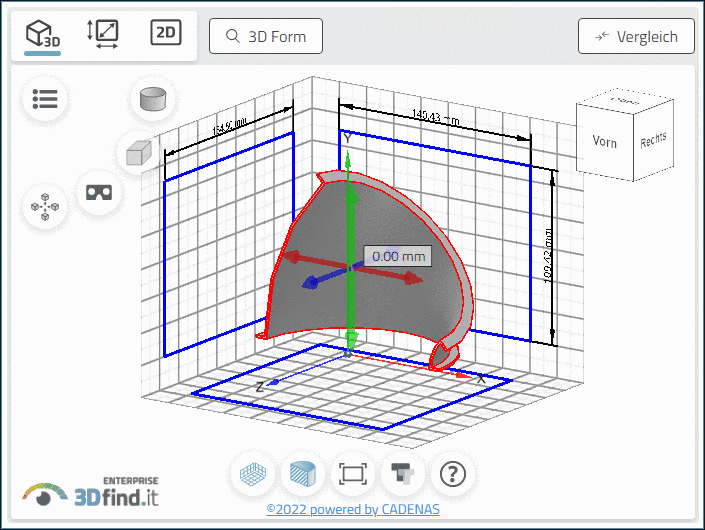The width and height of the screenshot is (705, 530).
Task: Select the cube shape icon
Action: [x=139, y=153]
